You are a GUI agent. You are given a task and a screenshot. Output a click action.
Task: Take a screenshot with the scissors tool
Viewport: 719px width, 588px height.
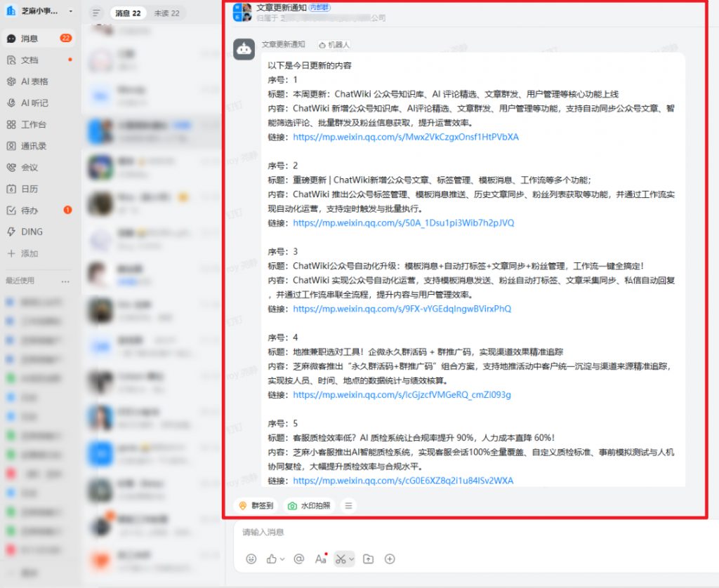[x=341, y=559]
